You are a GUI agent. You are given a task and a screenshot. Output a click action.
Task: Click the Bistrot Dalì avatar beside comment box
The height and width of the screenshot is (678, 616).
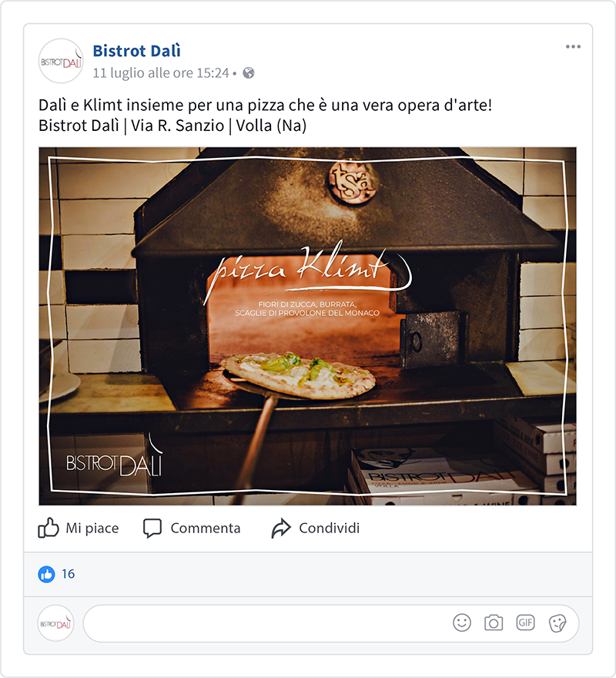pyautogui.click(x=55, y=623)
